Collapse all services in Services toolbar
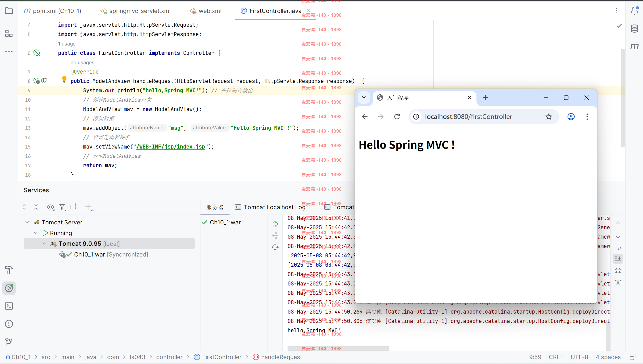The height and width of the screenshot is (364, 643). click(36, 207)
